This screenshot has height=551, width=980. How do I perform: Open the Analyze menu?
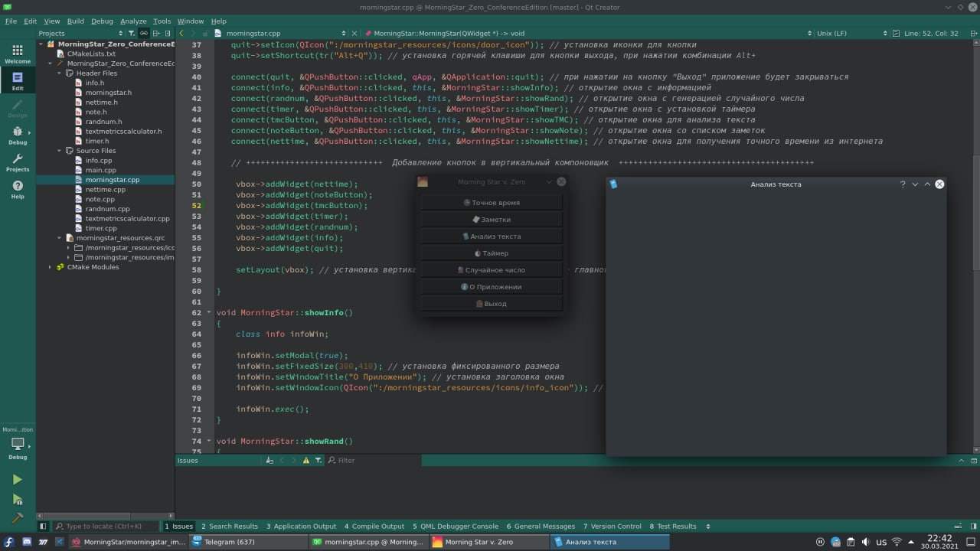tap(133, 21)
